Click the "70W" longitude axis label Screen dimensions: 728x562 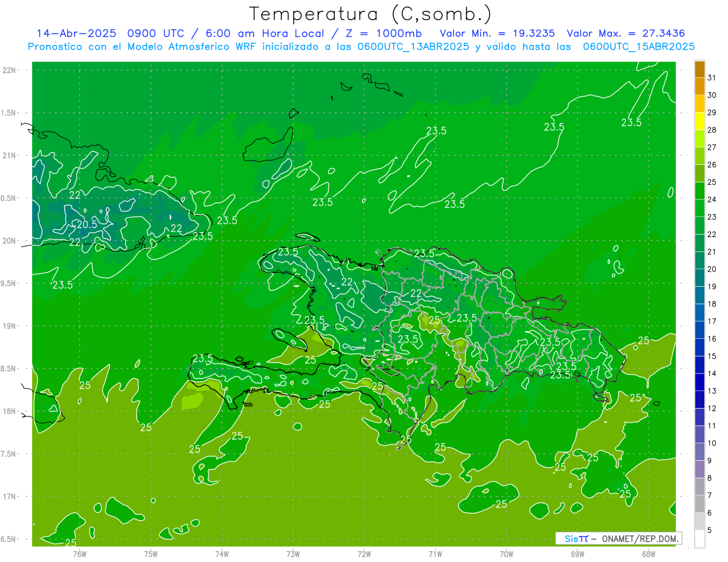tap(507, 554)
